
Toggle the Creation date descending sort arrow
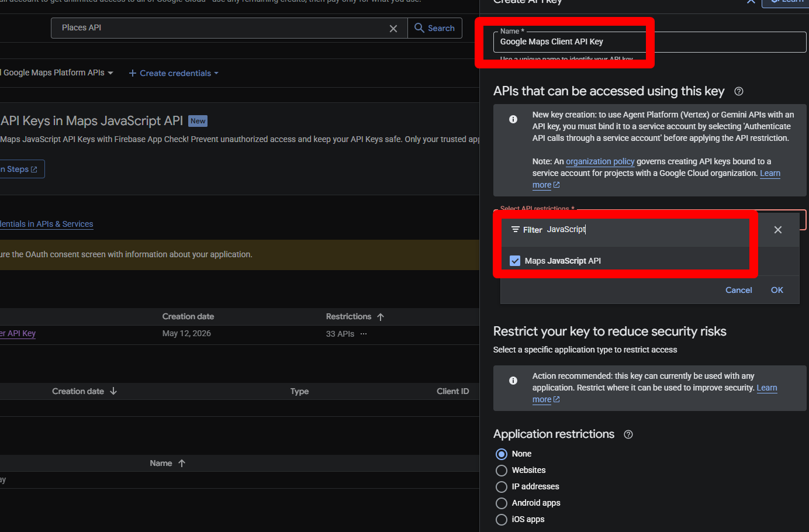pos(113,391)
